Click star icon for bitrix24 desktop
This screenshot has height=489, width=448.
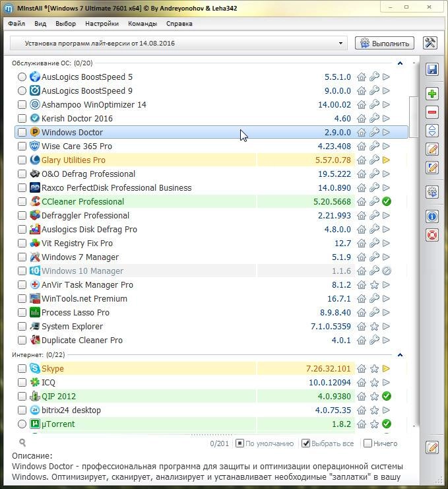click(x=374, y=410)
